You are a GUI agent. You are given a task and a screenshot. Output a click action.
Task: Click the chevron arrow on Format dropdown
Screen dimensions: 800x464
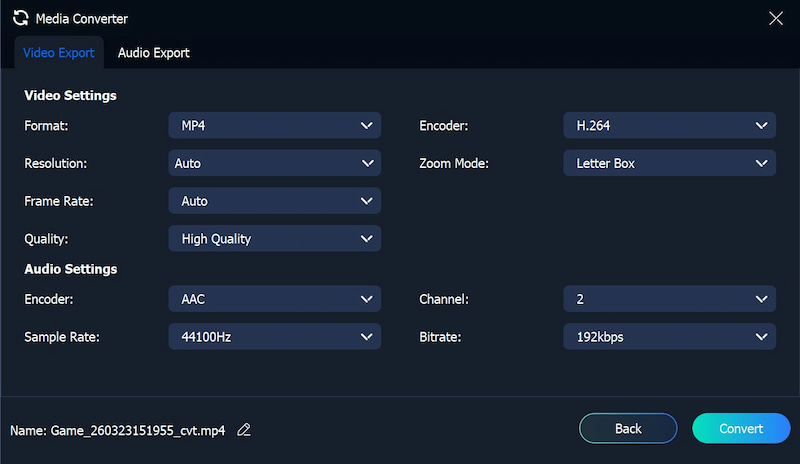(365, 126)
